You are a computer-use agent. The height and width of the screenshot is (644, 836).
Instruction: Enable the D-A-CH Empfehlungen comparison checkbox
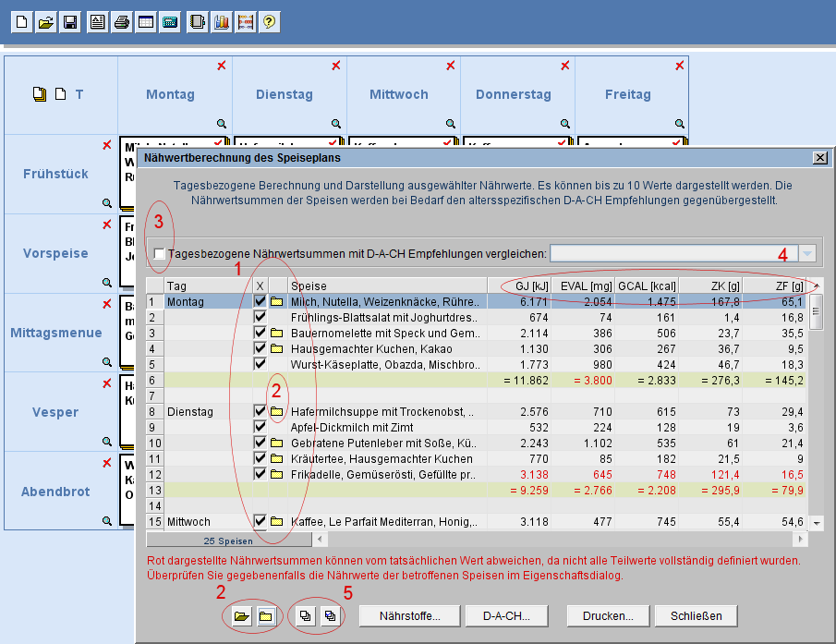point(161,254)
